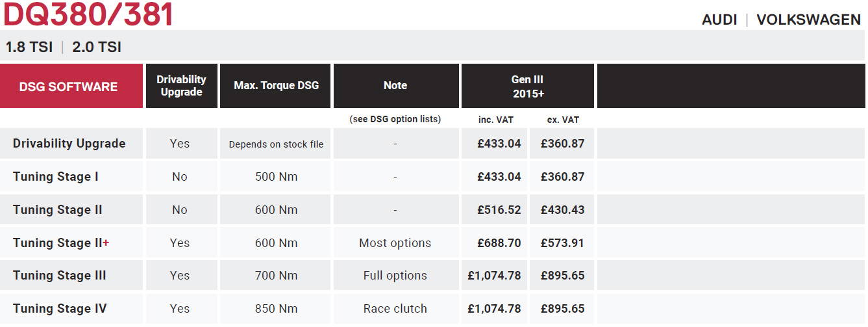The height and width of the screenshot is (327, 868).
Task: Click the Tuning Stage IV row label
Action: point(60,309)
